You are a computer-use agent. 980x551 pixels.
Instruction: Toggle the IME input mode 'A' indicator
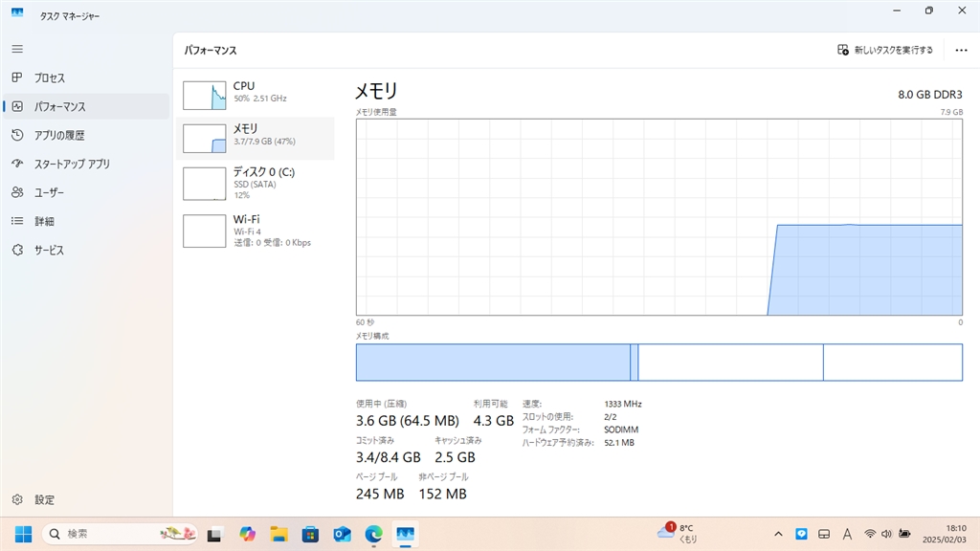(847, 534)
